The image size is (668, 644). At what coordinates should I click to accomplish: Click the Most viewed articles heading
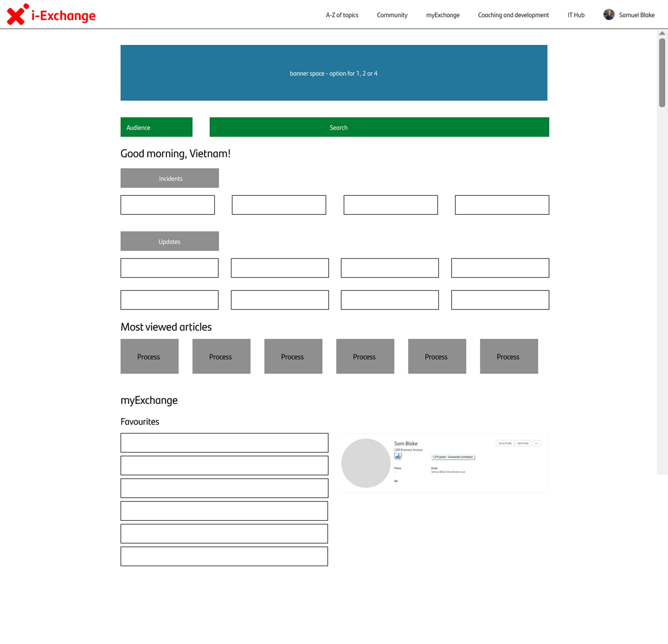coord(166,327)
